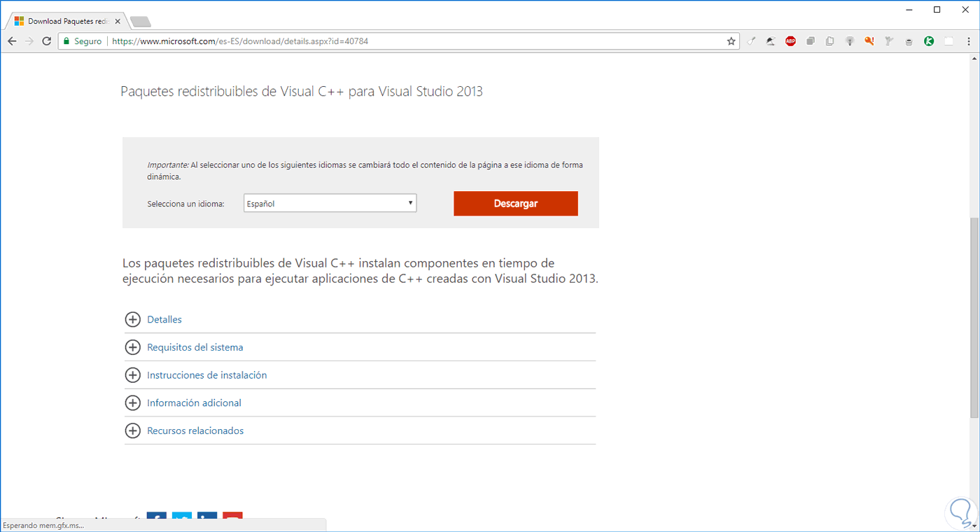Maximize the Chrome window
The image size is (980, 532).
click(937, 10)
